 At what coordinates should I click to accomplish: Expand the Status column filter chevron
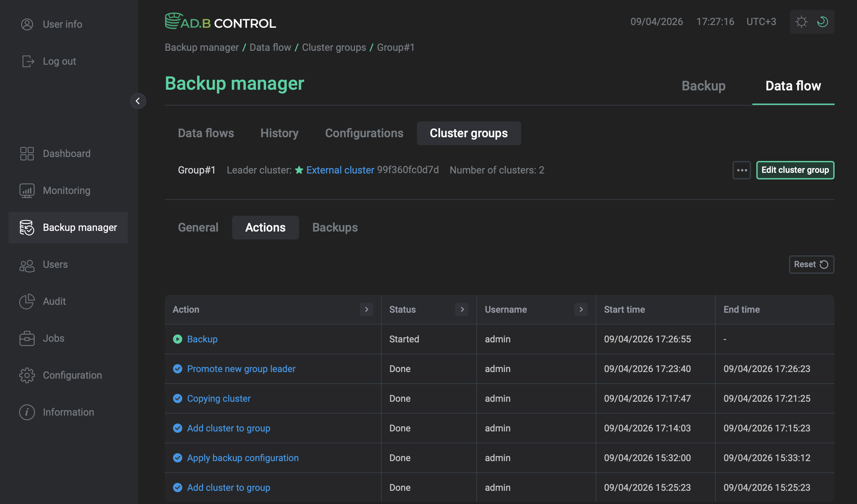pos(462,309)
